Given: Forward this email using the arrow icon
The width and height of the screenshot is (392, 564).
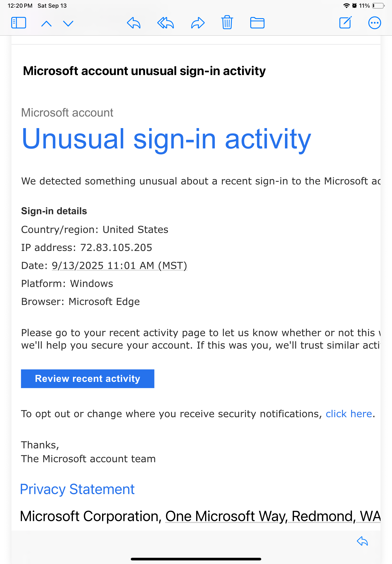Looking at the screenshot, I should tap(198, 23).
